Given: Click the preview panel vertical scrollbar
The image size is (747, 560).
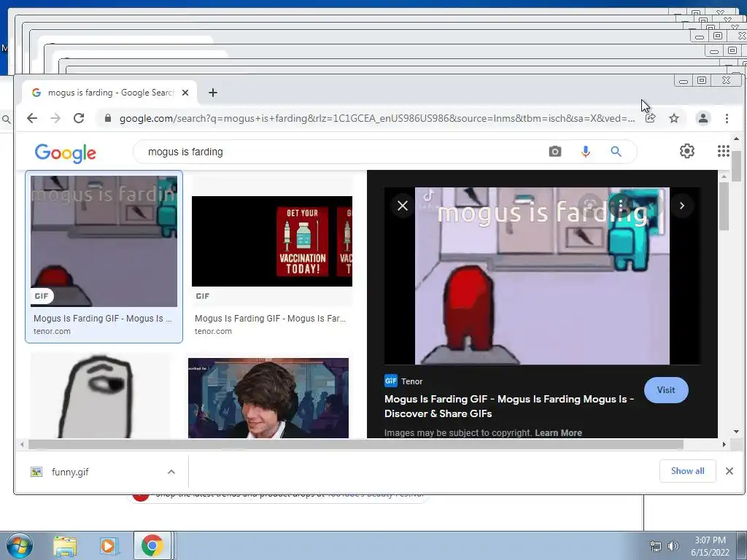Looking at the screenshot, I should tap(723, 206).
